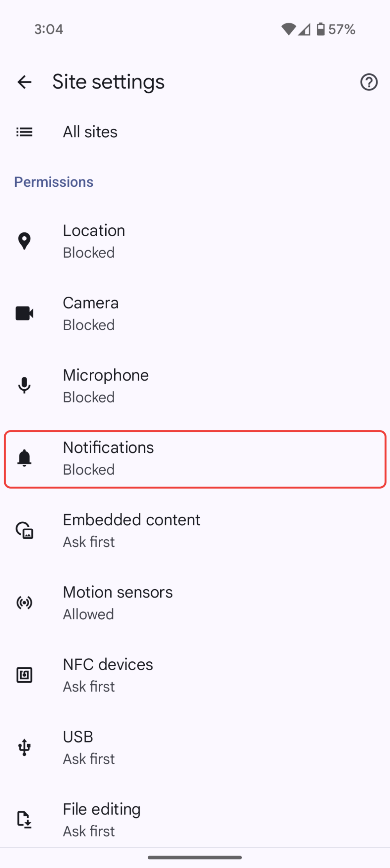Click the Microphone icon
Image resolution: width=390 pixels, height=868 pixels.
pyautogui.click(x=24, y=385)
